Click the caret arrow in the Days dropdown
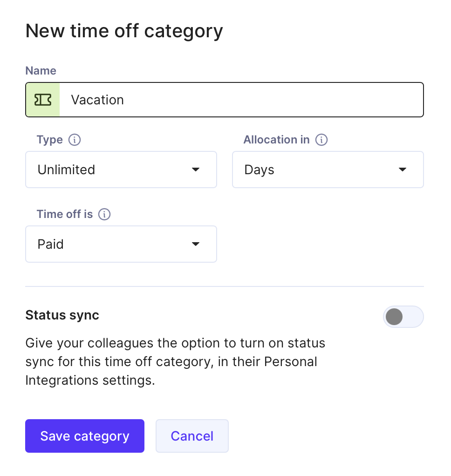 pyautogui.click(x=403, y=170)
